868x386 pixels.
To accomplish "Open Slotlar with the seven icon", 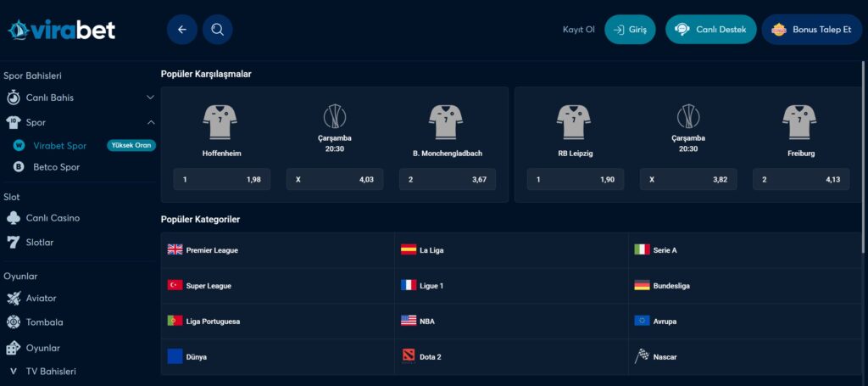I will pos(13,243).
